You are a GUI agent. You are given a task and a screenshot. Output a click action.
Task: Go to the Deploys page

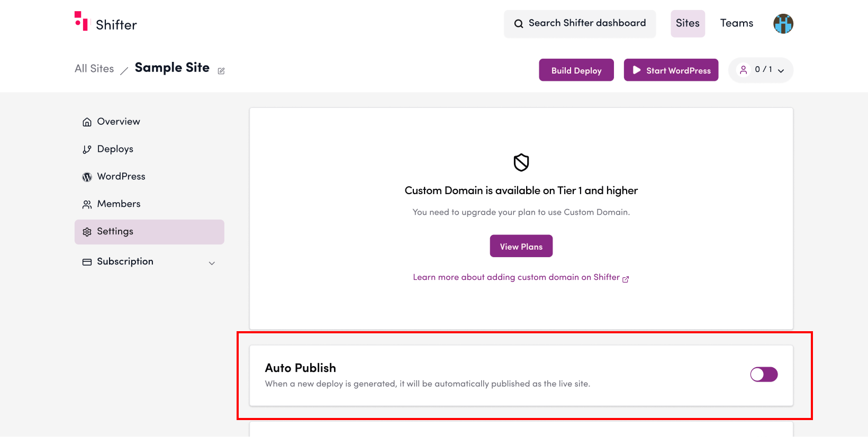[149, 149]
